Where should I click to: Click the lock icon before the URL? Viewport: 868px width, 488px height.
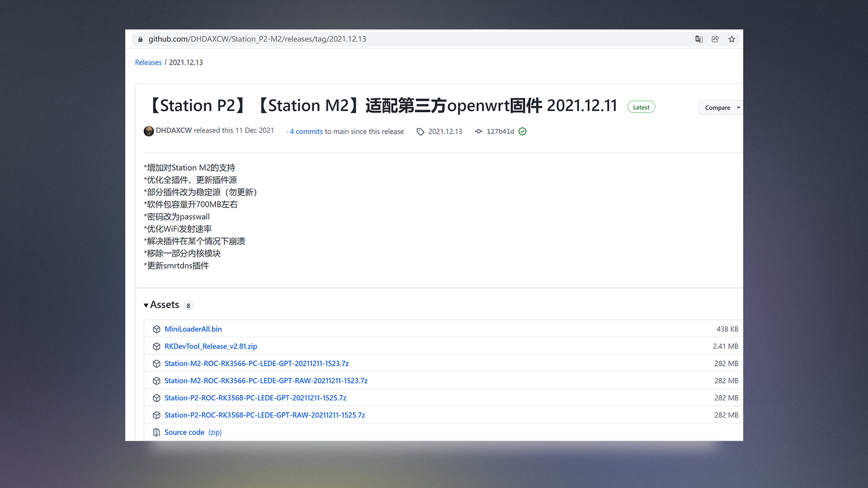[x=140, y=39]
